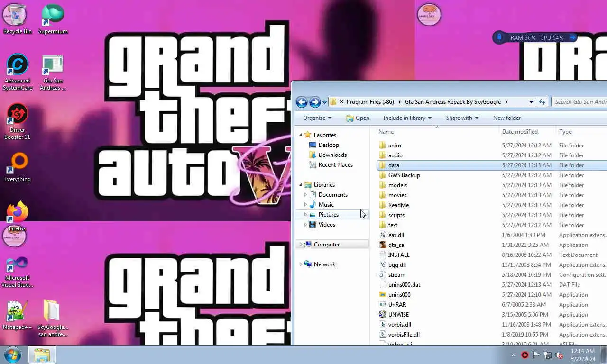
Task: Open Notepad++ desktop shortcut
Action: (18, 315)
